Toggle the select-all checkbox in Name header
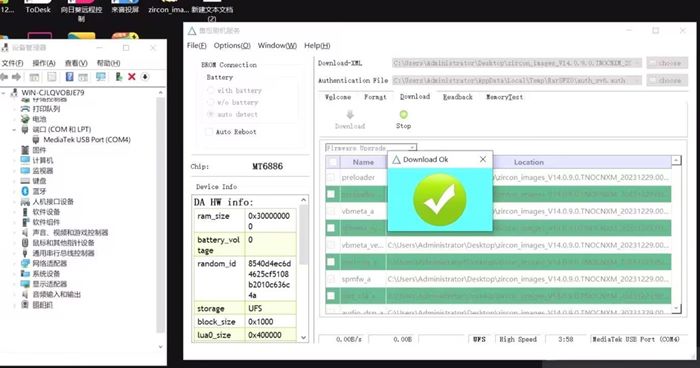Image resolution: width=700 pixels, height=368 pixels. pos(333,162)
